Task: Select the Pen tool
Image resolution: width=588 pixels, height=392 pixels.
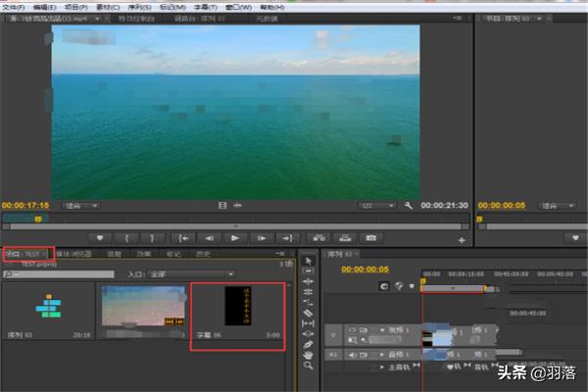Action: (309, 344)
